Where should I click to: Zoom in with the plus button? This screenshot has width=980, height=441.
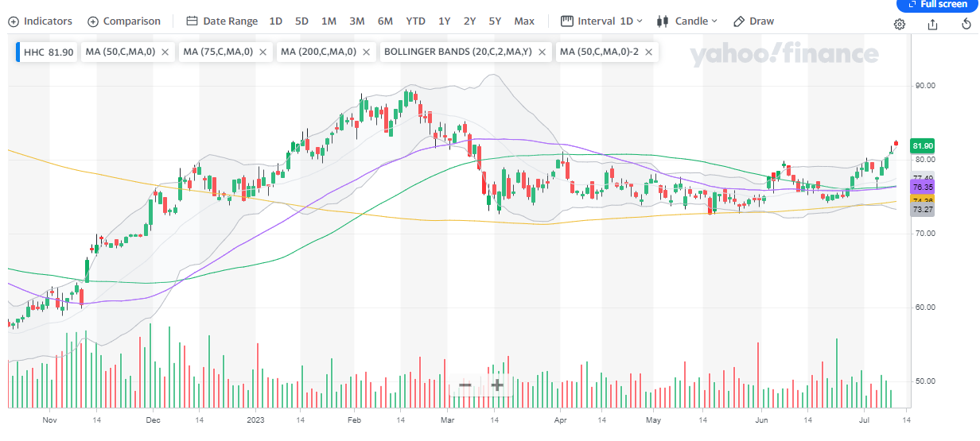497,385
